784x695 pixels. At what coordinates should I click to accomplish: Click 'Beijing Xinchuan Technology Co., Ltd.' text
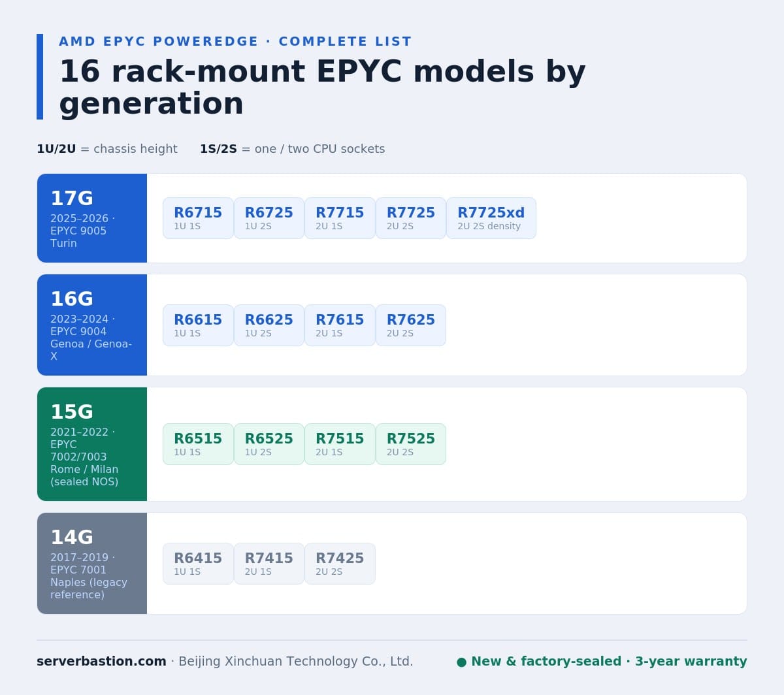coord(296,661)
